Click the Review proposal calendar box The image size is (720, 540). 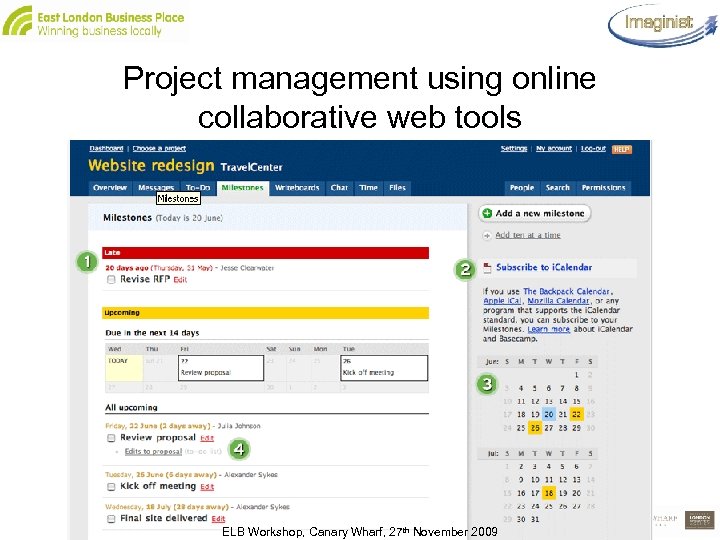pyautogui.click(x=221, y=368)
